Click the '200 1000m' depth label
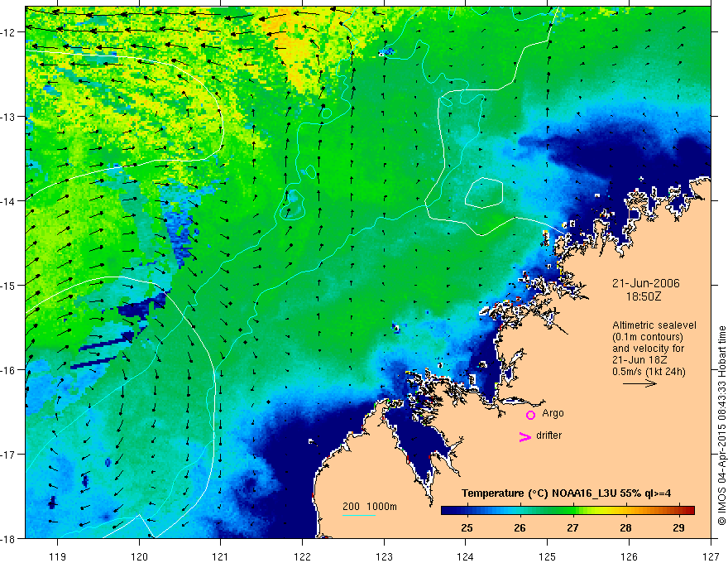This screenshot has width=728, height=563. (370, 507)
